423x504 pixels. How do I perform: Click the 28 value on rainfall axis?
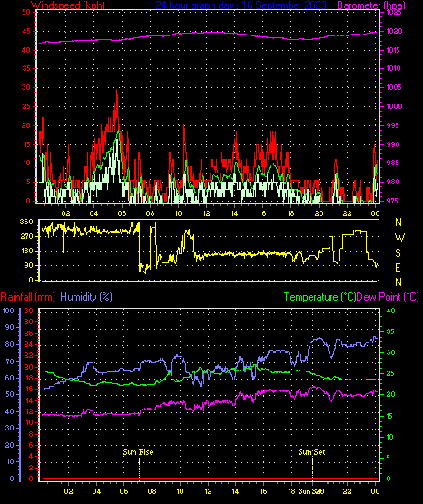tap(29, 321)
